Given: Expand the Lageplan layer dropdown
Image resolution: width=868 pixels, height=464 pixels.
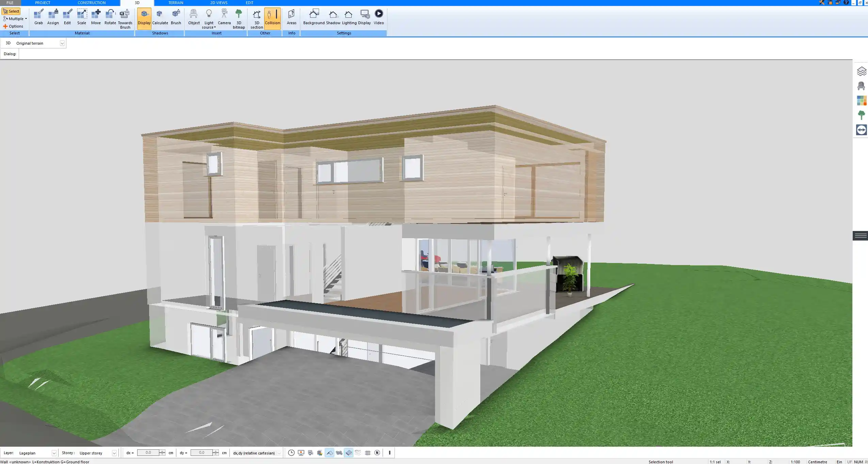Looking at the screenshot, I should click(54, 453).
